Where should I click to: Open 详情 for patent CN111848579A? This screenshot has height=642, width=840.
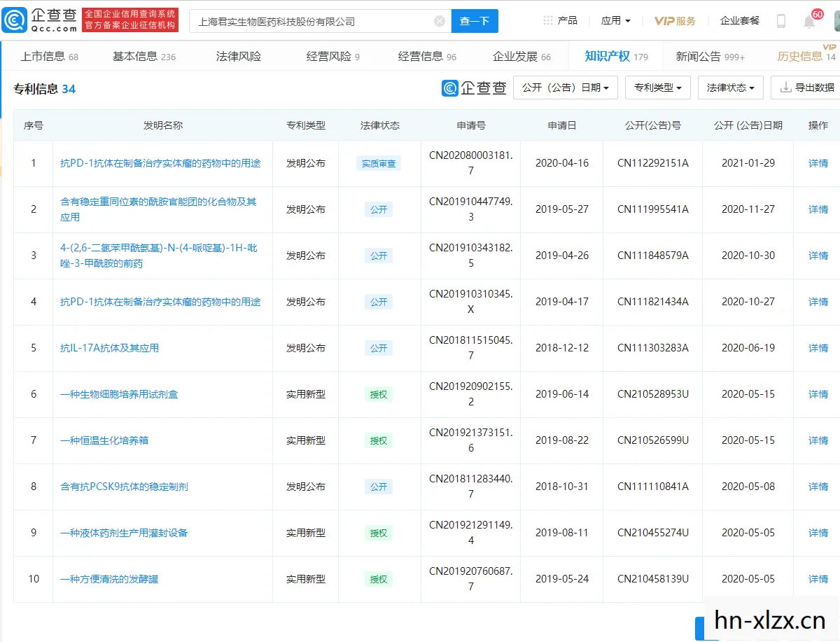pos(818,256)
